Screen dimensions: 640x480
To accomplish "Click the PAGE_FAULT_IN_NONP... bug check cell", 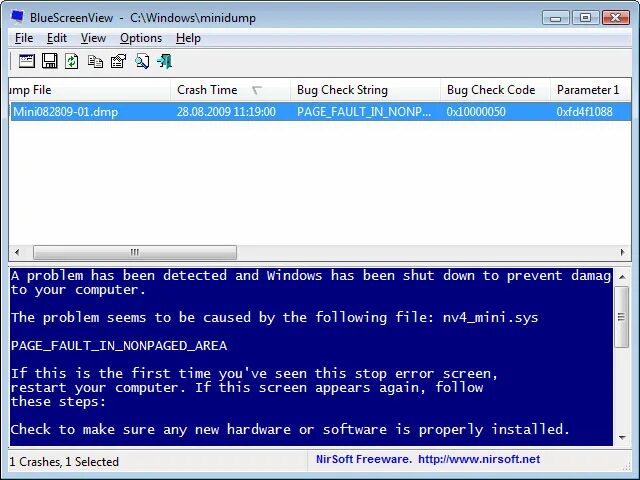I will point(364,112).
